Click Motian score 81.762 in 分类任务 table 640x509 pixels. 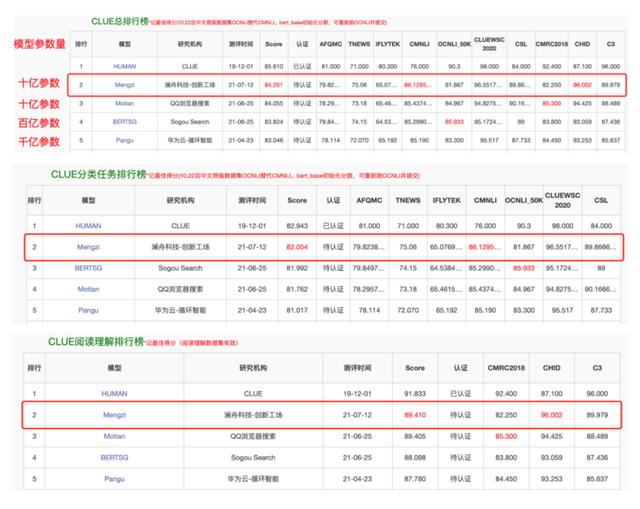297,289
